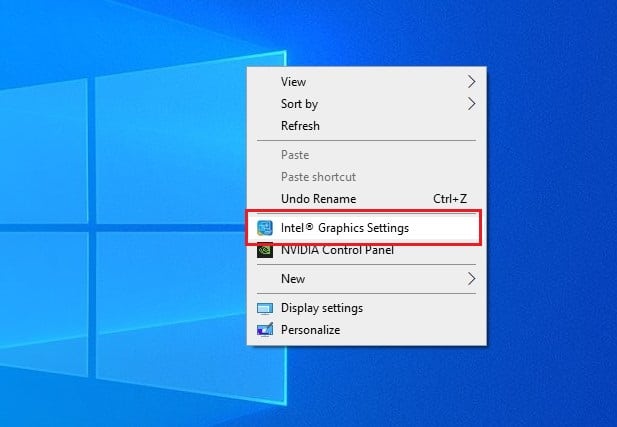Click the Display settings monitor icon

[264, 309]
